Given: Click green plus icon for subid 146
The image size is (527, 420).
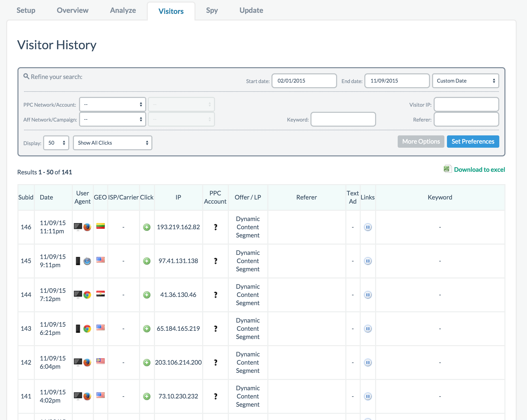Looking at the screenshot, I should tap(147, 227).
